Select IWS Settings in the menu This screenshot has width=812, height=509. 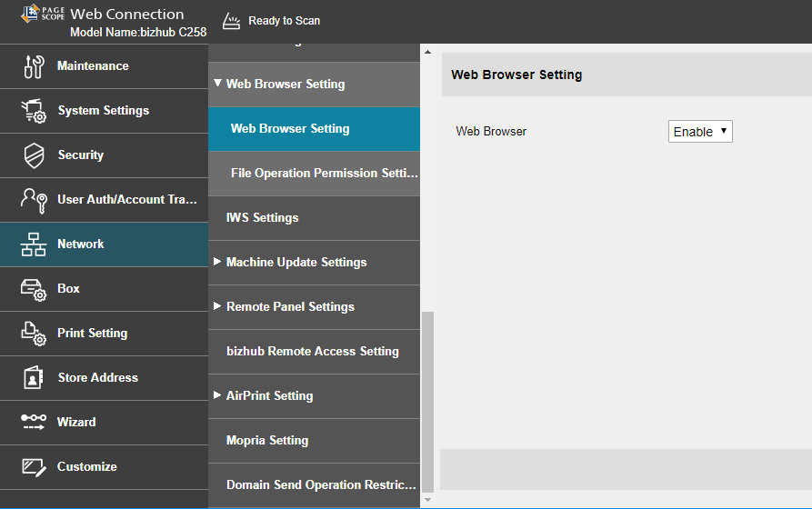click(x=262, y=218)
